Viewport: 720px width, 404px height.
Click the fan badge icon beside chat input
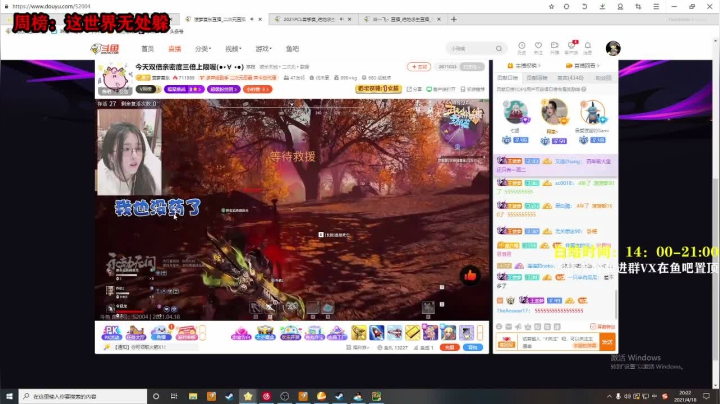[x=507, y=342]
